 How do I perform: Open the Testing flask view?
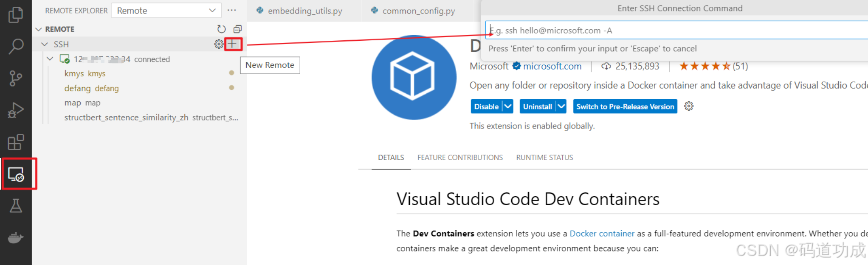pyautogui.click(x=16, y=206)
